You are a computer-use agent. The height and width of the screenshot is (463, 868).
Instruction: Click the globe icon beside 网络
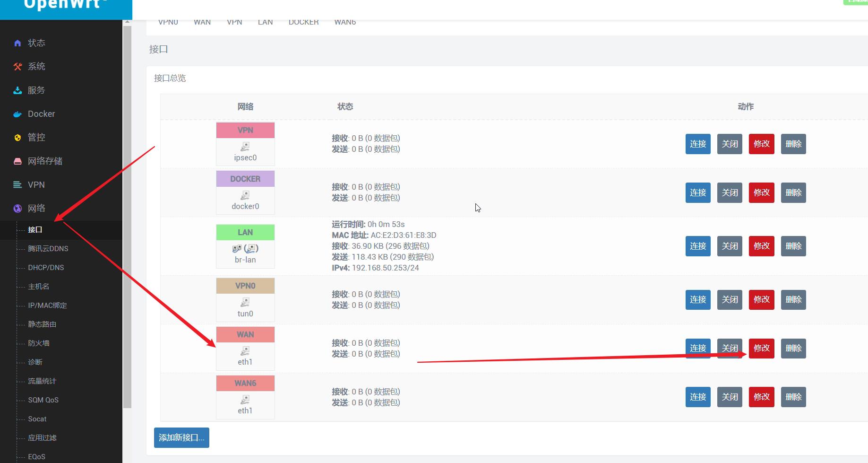point(17,209)
